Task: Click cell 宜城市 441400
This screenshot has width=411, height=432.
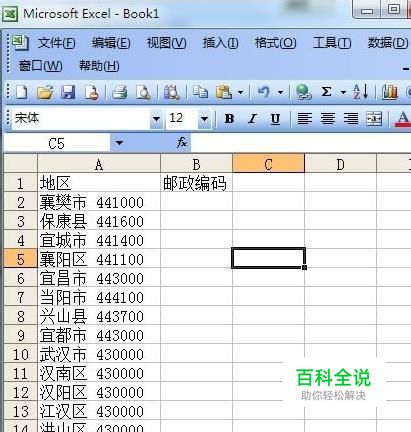Action: click(99, 240)
